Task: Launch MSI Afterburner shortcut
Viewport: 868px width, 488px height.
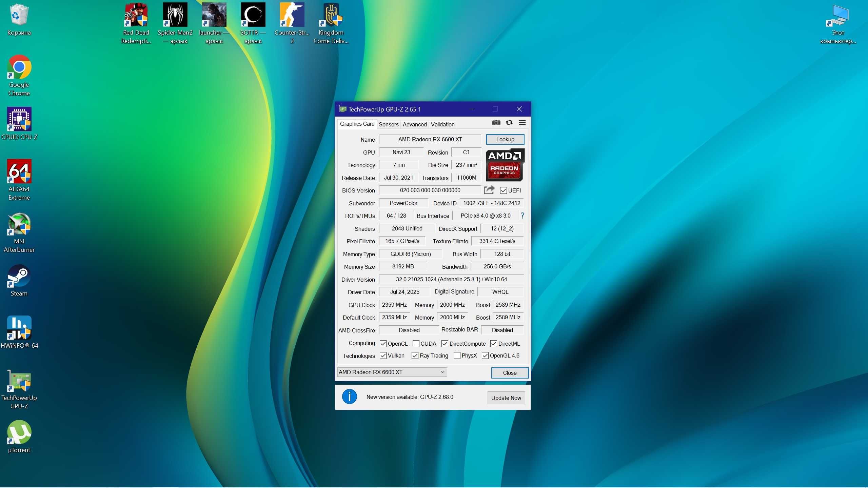Action: click(19, 232)
